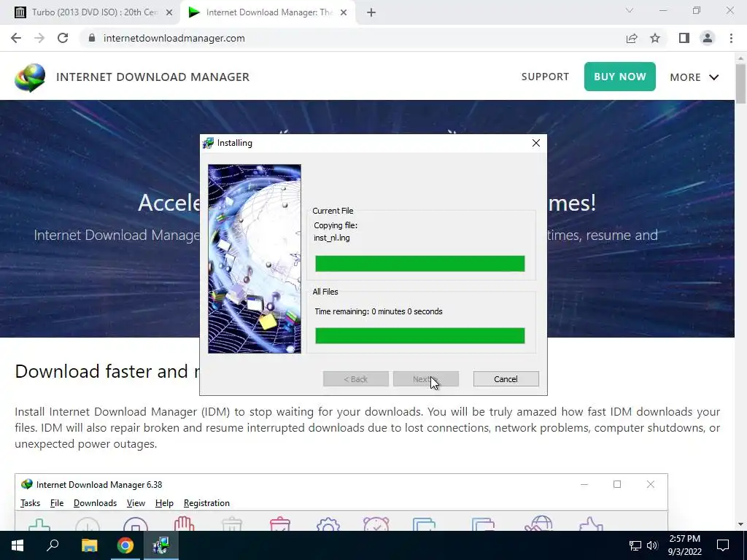This screenshot has width=747, height=560.
Task: Open File menu in IDM screenshot
Action: 57,503
